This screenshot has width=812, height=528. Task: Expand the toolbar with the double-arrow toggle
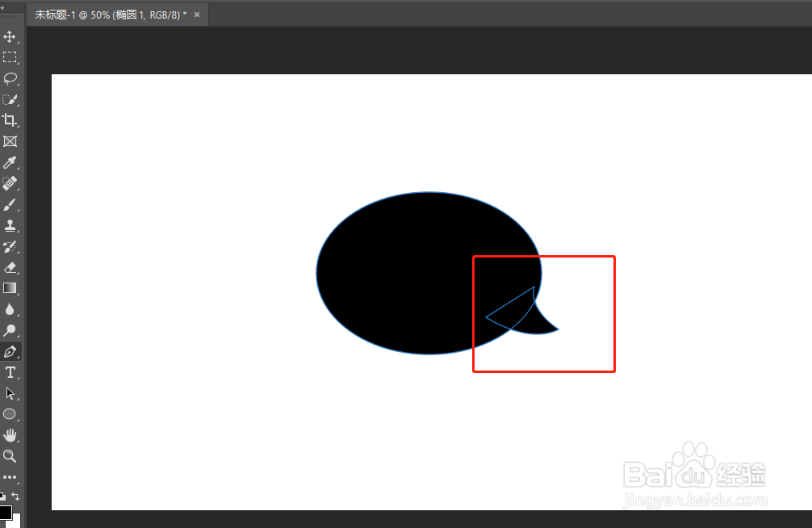pyautogui.click(x=2, y=7)
